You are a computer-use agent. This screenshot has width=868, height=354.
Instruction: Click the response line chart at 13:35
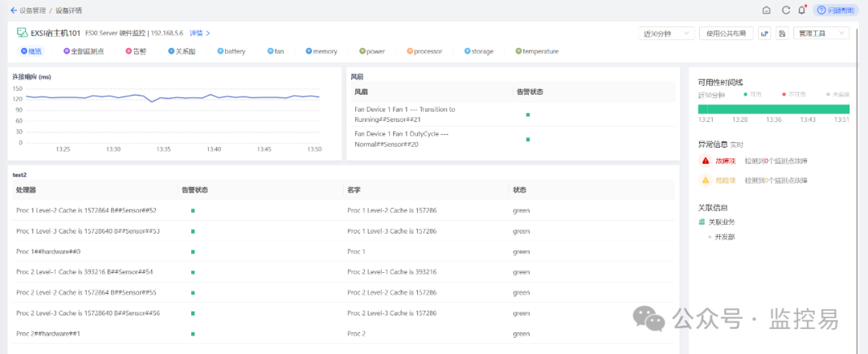[163, 100]
